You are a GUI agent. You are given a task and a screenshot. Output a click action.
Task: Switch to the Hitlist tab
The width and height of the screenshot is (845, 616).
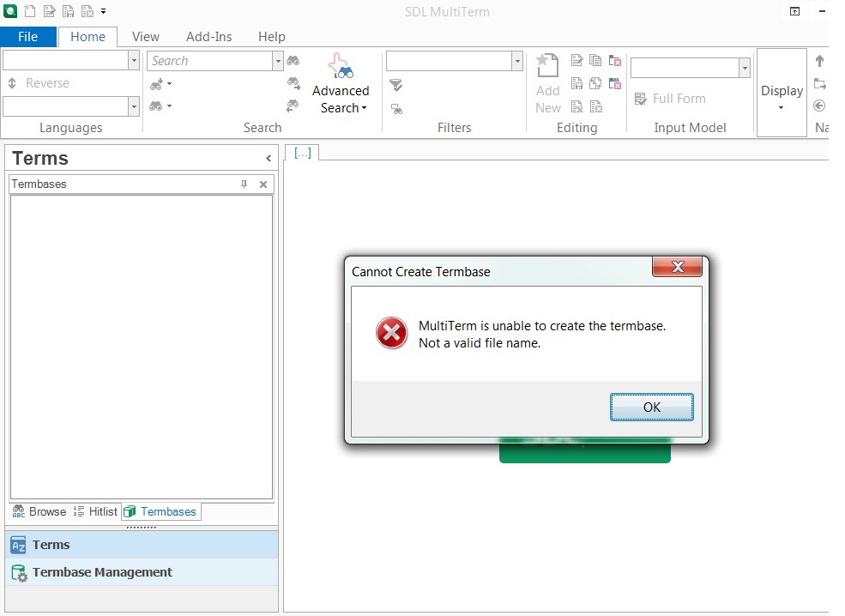(95, 511)
